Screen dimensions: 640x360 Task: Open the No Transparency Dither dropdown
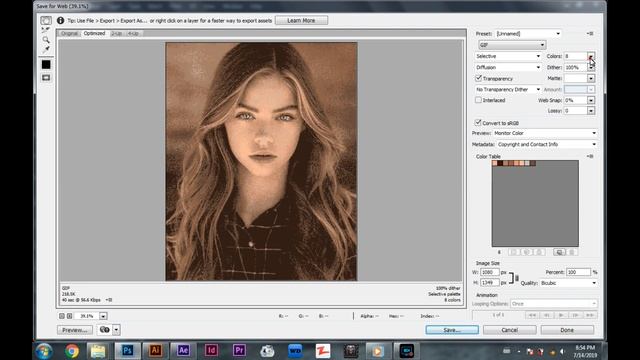[508, 89]
